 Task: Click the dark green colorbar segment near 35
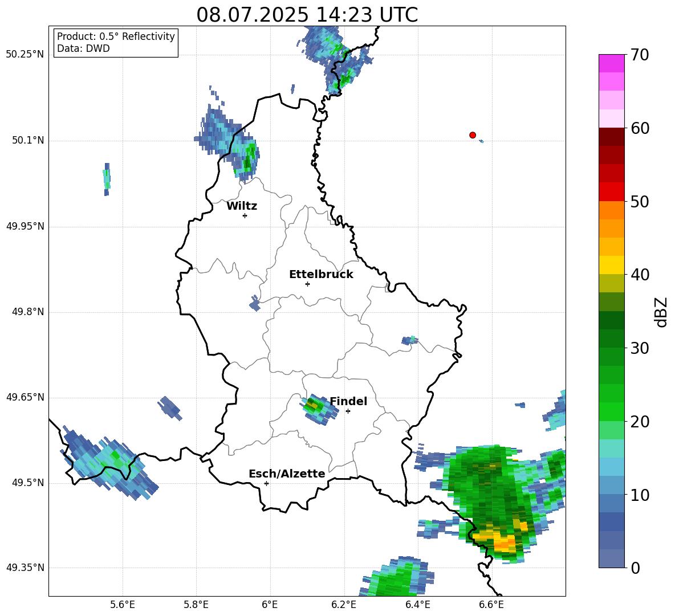pos(611,320)
